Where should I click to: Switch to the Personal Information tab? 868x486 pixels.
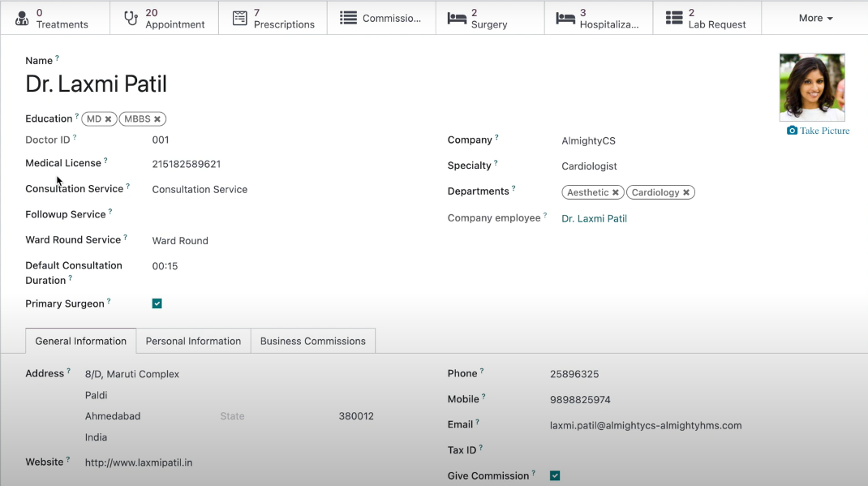click(x=193, y=342)
